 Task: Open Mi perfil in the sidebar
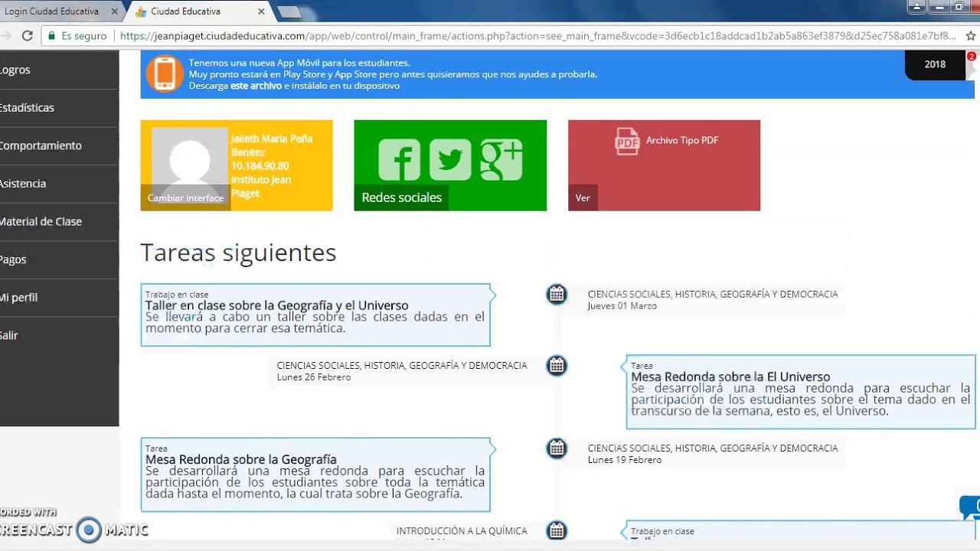coord(59,297)
